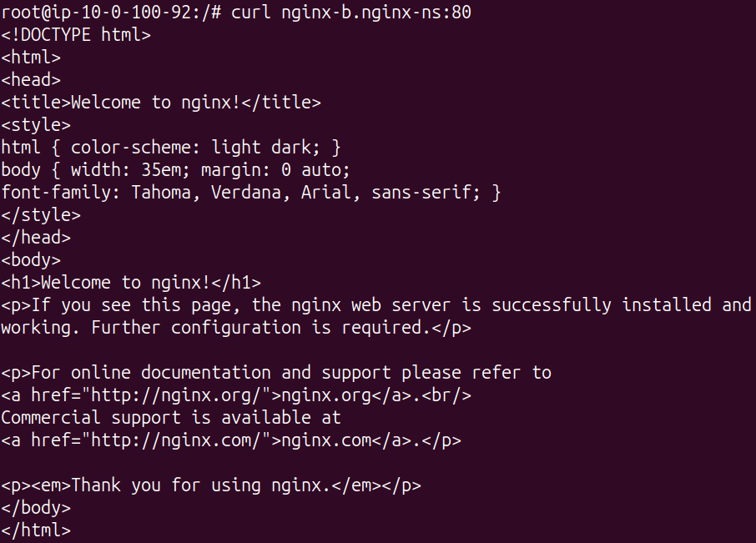The image size is (756, 543).
Task: Click "Commercial support is available at" line
Action: 171,418
